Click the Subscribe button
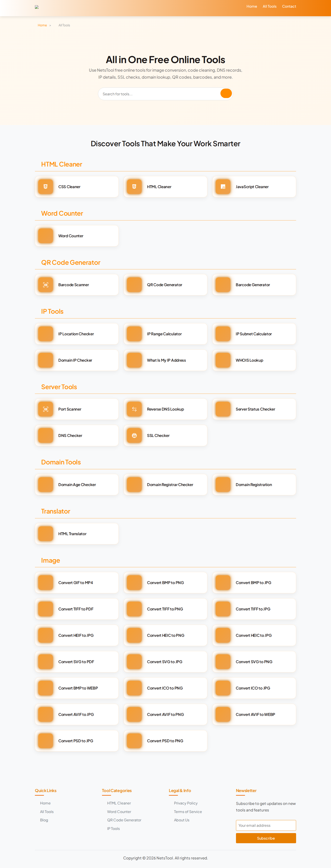 point(266,838)
